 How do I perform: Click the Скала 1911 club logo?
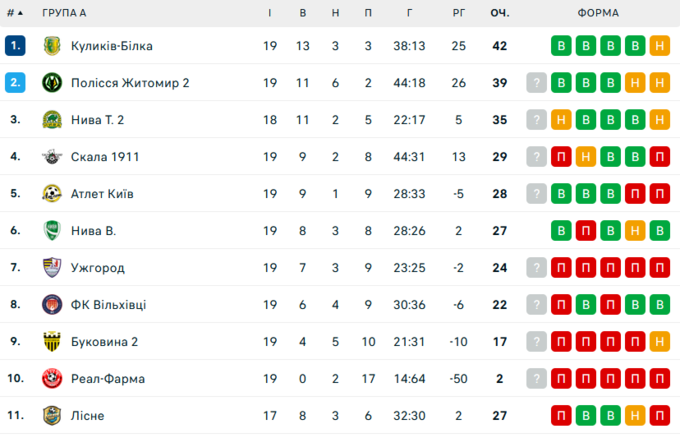click(52, 157)
